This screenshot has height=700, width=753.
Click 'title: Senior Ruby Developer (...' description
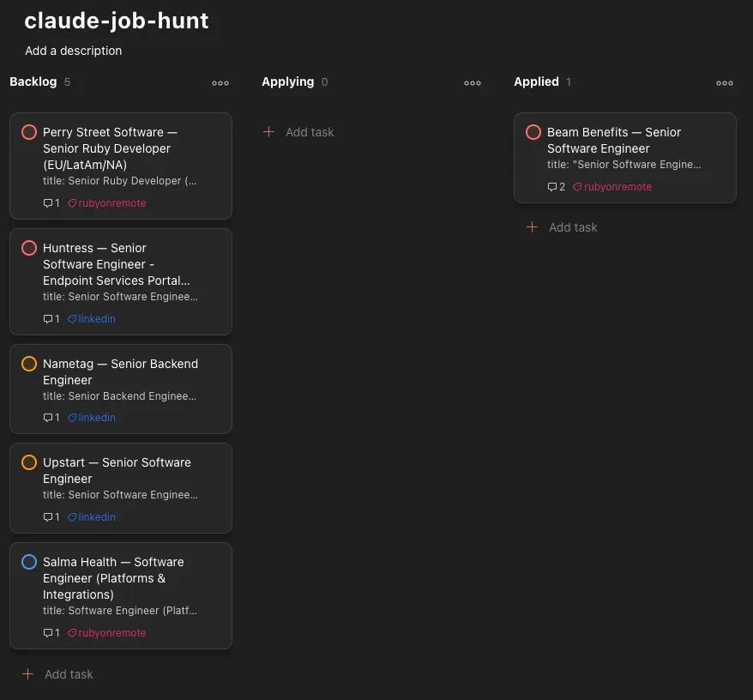(119, 181)
